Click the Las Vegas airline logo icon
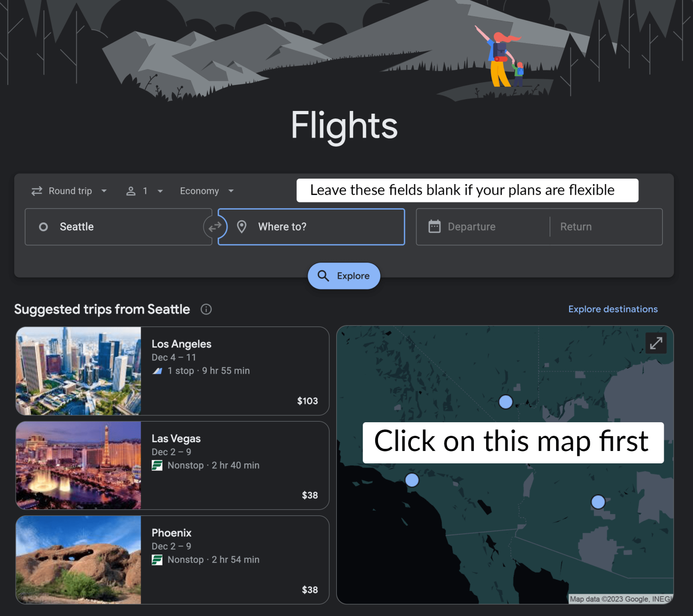Image resolution: width=693 pixels, height=616 pixels. tap(157, 465)
